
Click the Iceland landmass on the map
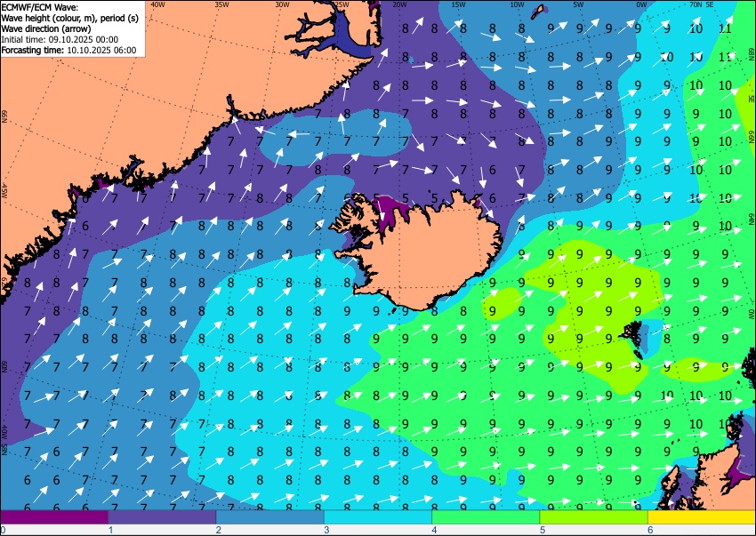tap(424, 255)
